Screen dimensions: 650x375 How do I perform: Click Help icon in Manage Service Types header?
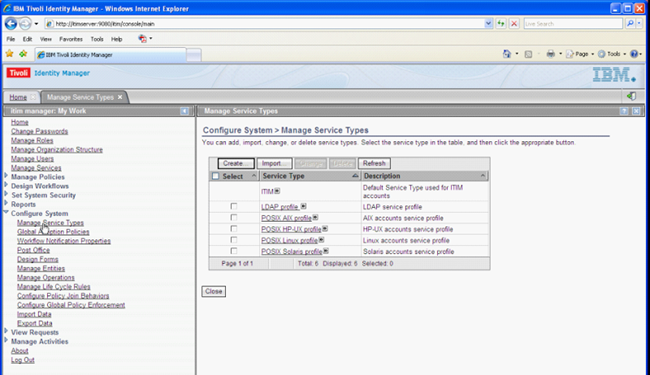tap(624, 111)
